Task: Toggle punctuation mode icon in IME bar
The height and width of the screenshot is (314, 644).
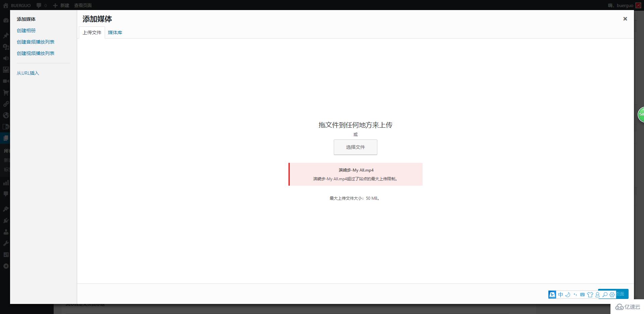Action: (x=575, y=295)
